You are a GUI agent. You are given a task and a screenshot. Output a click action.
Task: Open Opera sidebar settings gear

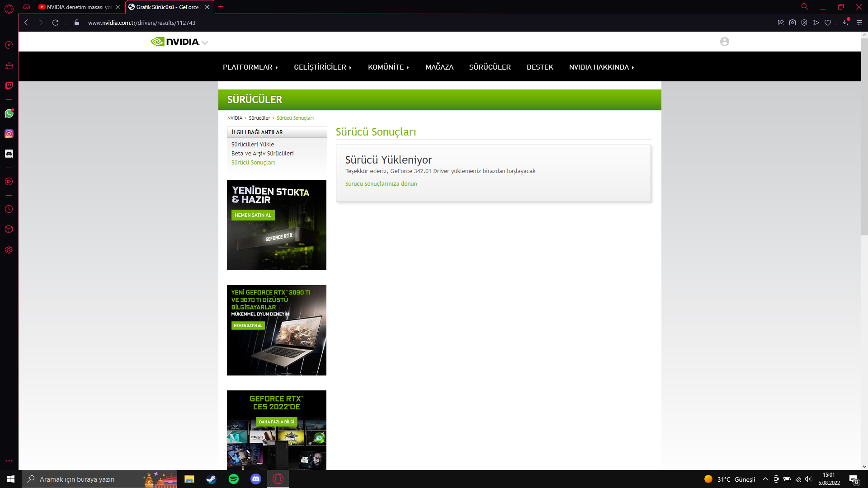point(9,250)
